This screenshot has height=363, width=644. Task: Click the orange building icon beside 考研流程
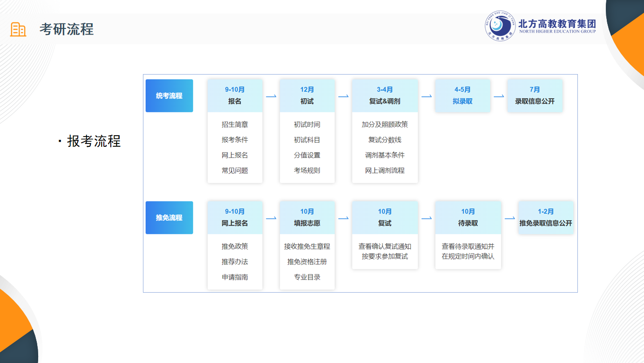pos(18,29)
